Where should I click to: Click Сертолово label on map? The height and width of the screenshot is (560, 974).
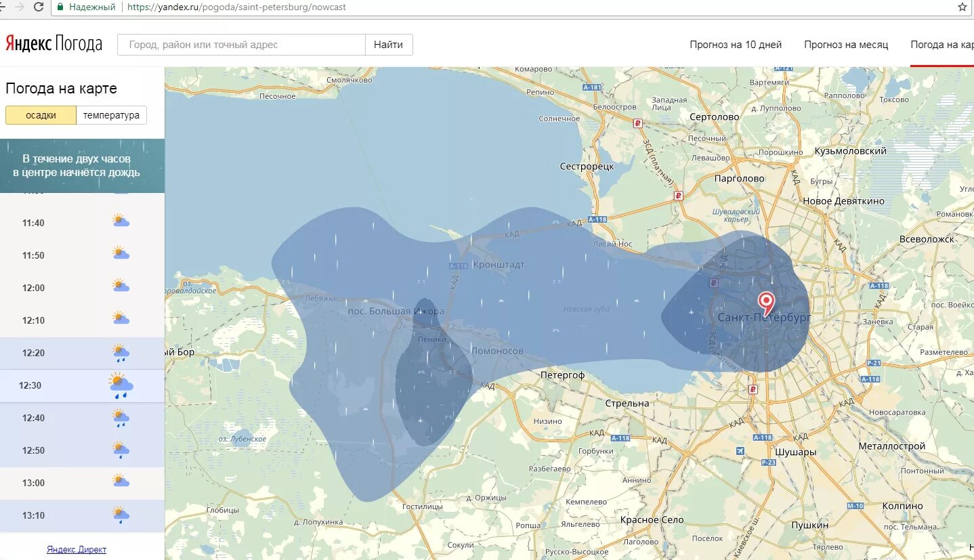point(715,116)
